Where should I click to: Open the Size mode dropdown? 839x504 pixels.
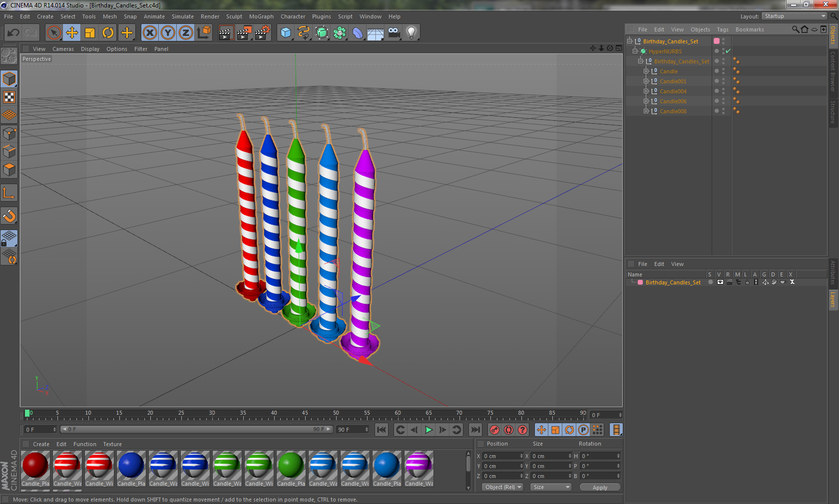pos(551,487)
